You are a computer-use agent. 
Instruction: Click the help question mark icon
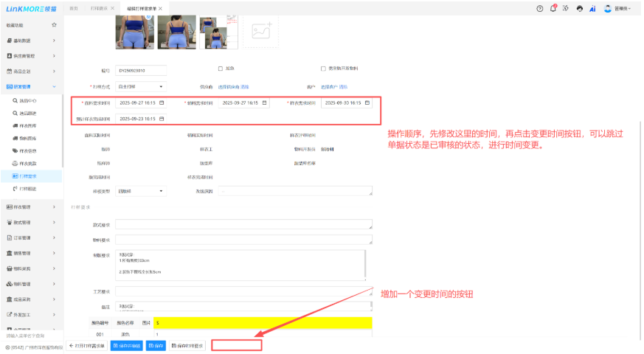pyautogui.click(x=540, y=8)
